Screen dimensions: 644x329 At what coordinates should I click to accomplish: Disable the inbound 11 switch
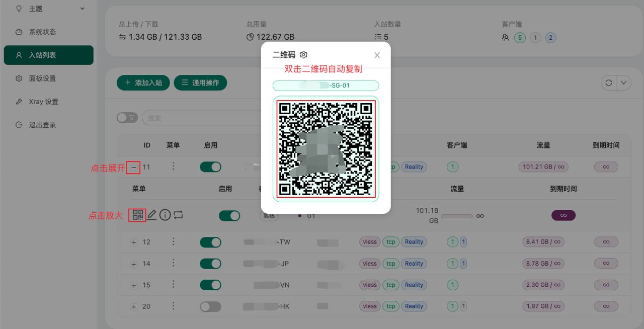(210, 167)
